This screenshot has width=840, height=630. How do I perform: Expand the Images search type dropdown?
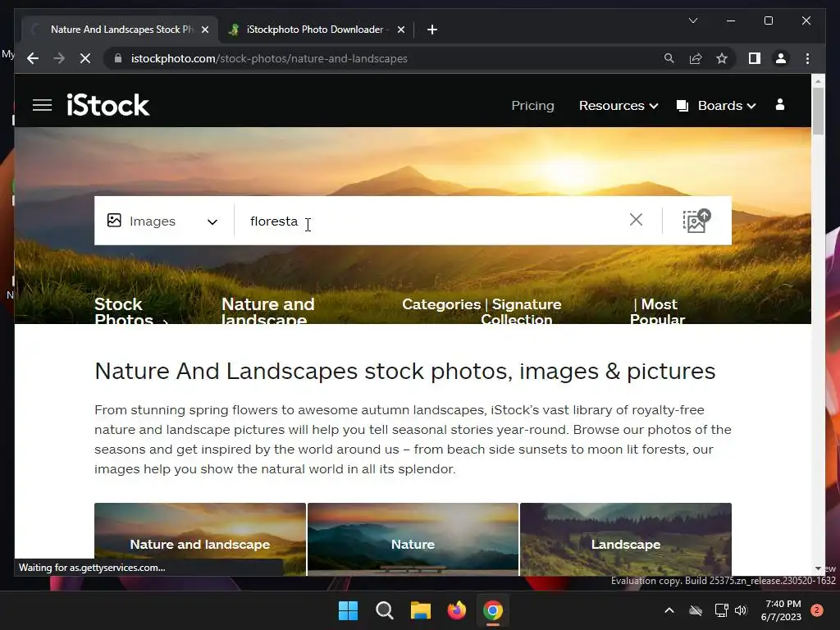[212, 221]
